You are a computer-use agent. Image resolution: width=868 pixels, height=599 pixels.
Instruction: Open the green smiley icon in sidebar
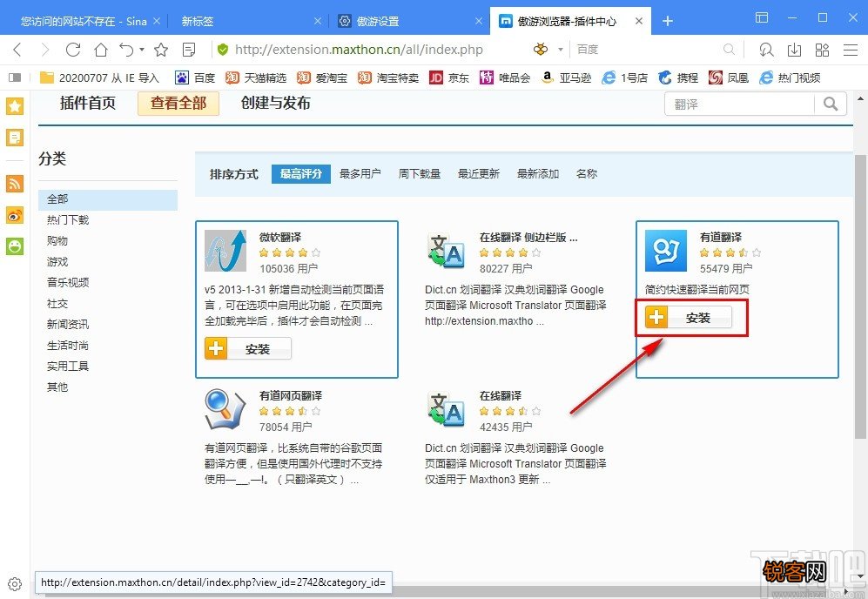click(15, 246)
